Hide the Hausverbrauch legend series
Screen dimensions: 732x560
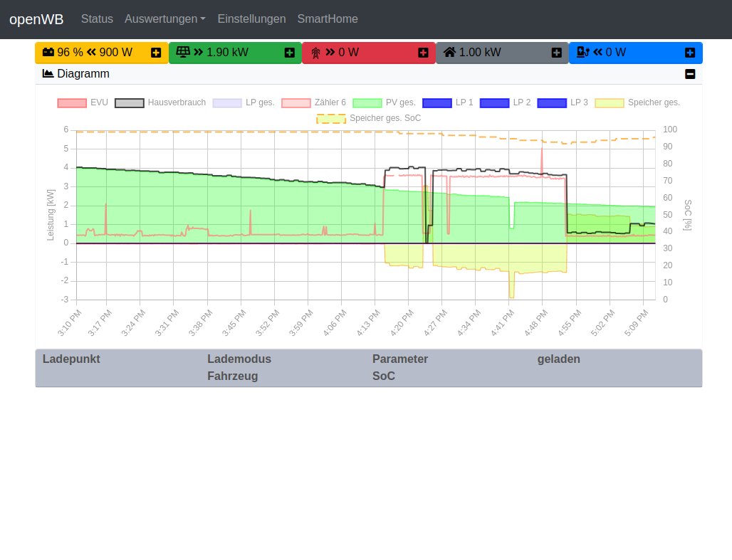[x=130, y=103]
